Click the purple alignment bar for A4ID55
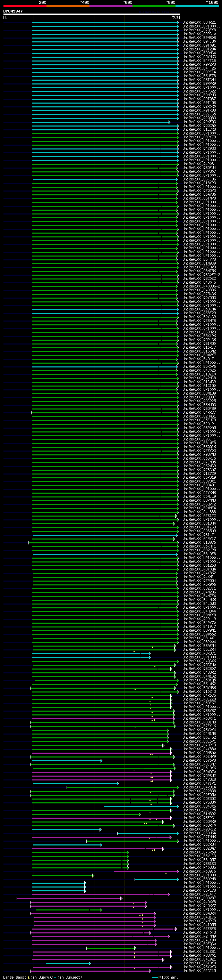This screenshot has width=222, height=980. tap(95, 925)
